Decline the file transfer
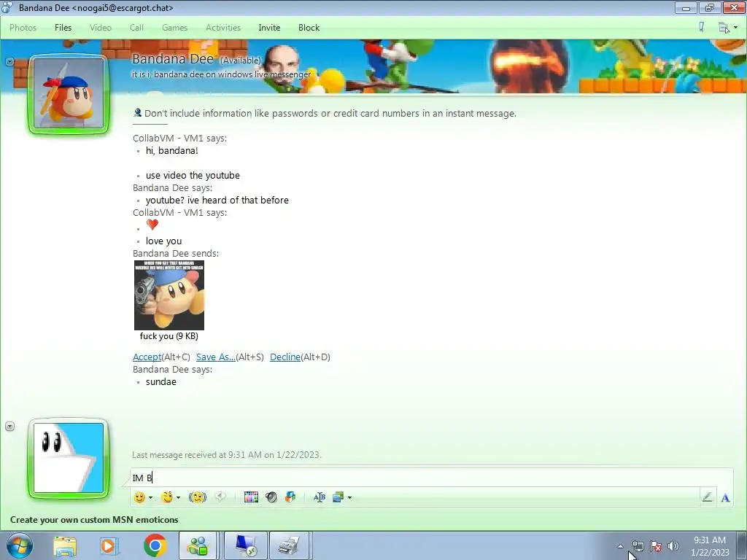This screenshot has width=747, height=560. (285, 357)
